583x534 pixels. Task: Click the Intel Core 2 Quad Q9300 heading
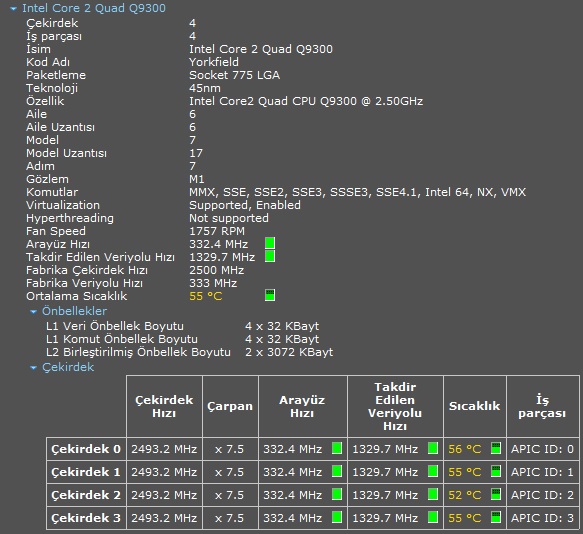[94, 8]
